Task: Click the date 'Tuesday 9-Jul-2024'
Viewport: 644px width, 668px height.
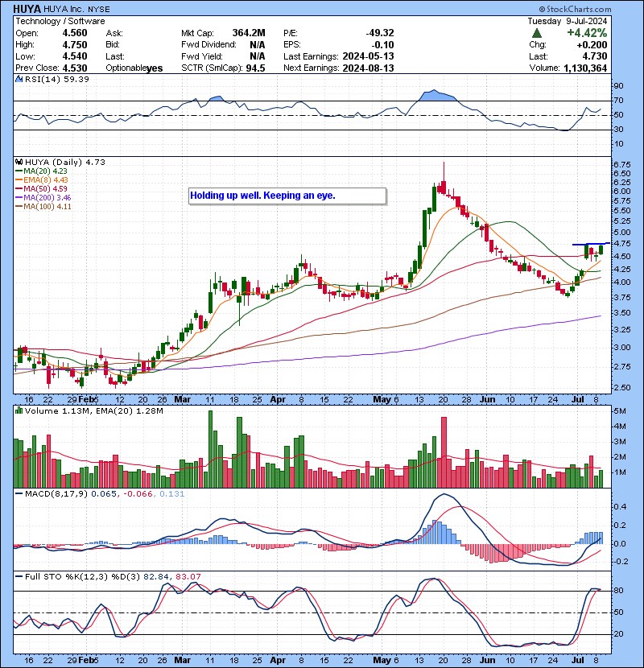Action: [568, 21]
